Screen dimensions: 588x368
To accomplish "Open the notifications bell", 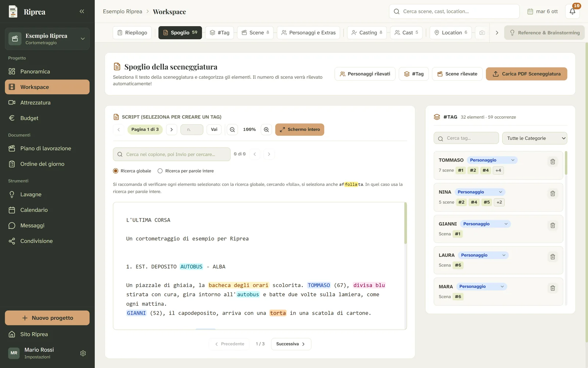I will click(x=572, y=11).
